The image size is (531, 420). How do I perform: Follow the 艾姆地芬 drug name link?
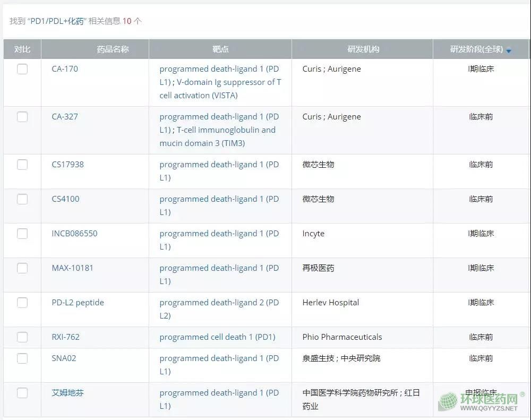[x=67, y=393]
